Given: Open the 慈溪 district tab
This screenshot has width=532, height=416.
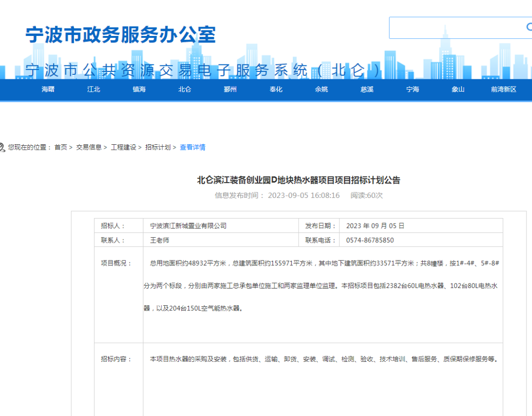Looking at the screenshot, I should [367, 89].
